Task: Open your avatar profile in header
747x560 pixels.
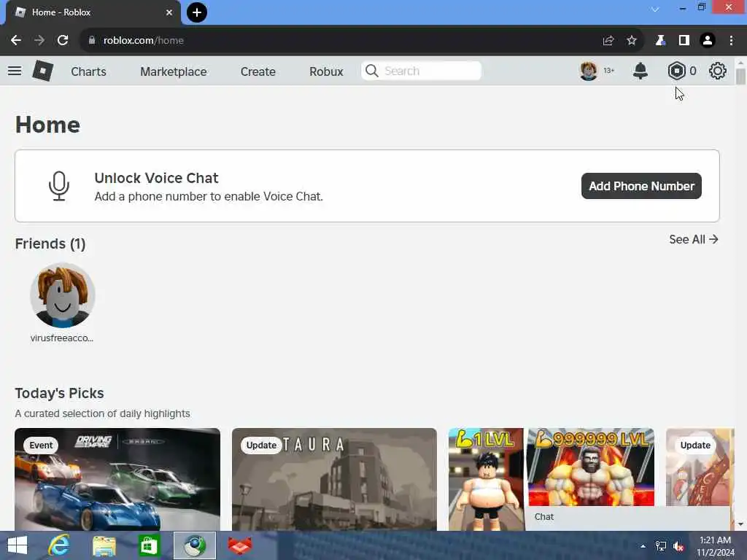Action: coord(589,71)
